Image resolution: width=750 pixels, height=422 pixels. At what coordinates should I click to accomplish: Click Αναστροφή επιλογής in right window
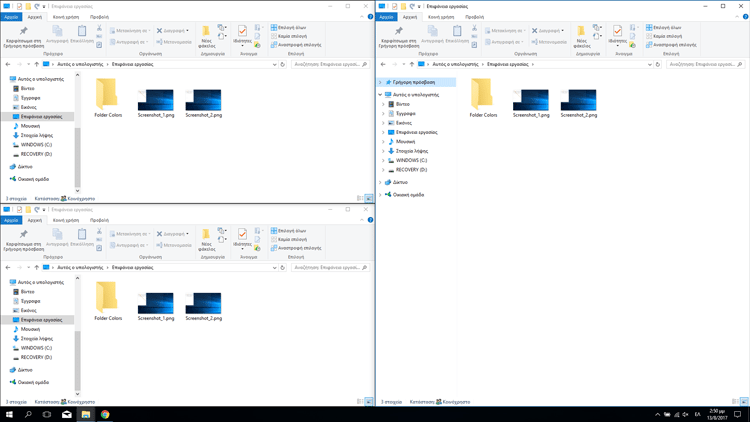tap(671, 45)
